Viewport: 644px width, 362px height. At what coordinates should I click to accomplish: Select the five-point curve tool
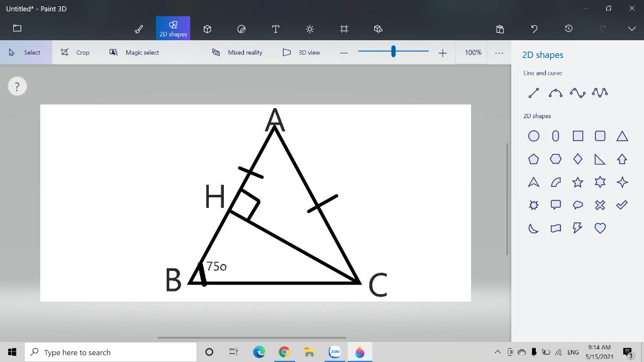(599, 93)
